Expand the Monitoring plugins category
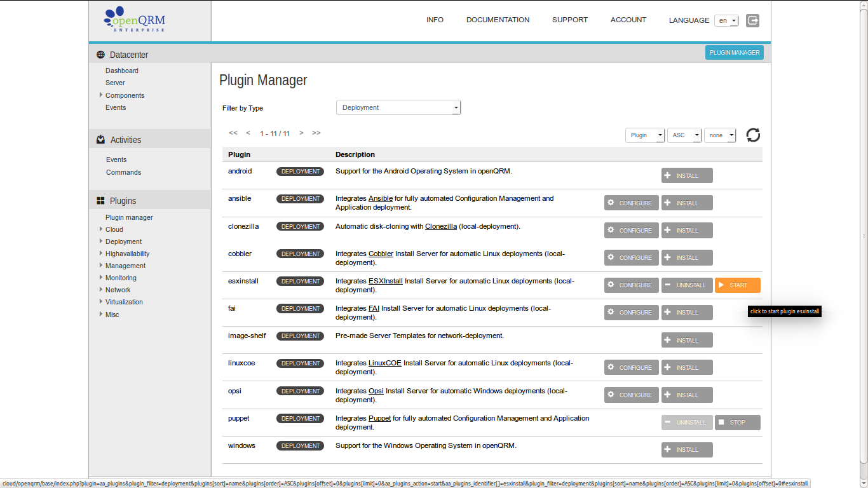Screen dimensions: 868x488 [101, 277]
